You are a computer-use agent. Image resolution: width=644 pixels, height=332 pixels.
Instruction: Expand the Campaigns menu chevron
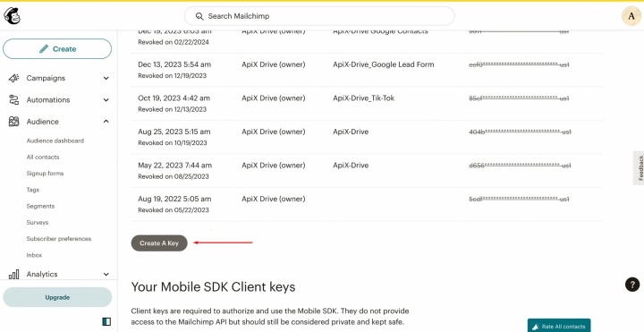tap(106, 78)
